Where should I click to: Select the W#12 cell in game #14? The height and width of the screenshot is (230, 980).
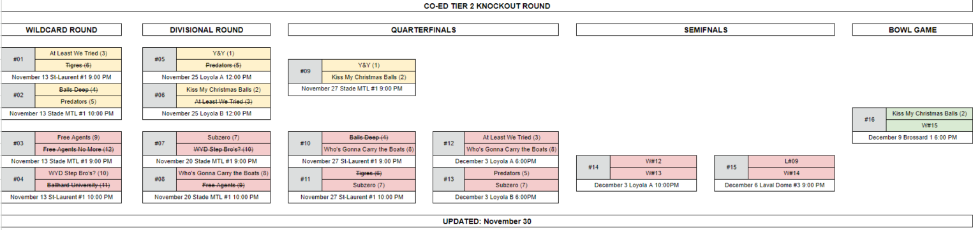coord(653,161)
